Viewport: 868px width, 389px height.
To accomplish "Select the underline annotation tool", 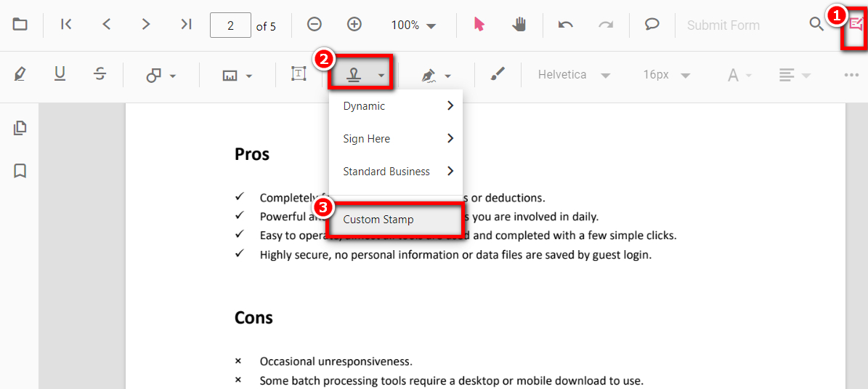I will [60, 74].
